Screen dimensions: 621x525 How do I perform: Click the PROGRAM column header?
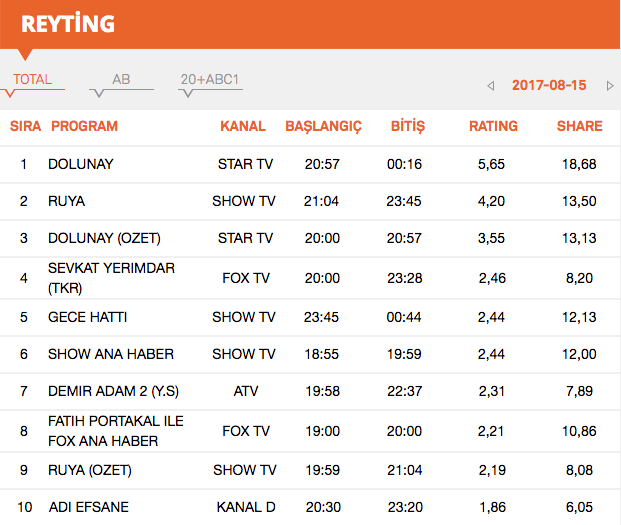coord(84,126)
